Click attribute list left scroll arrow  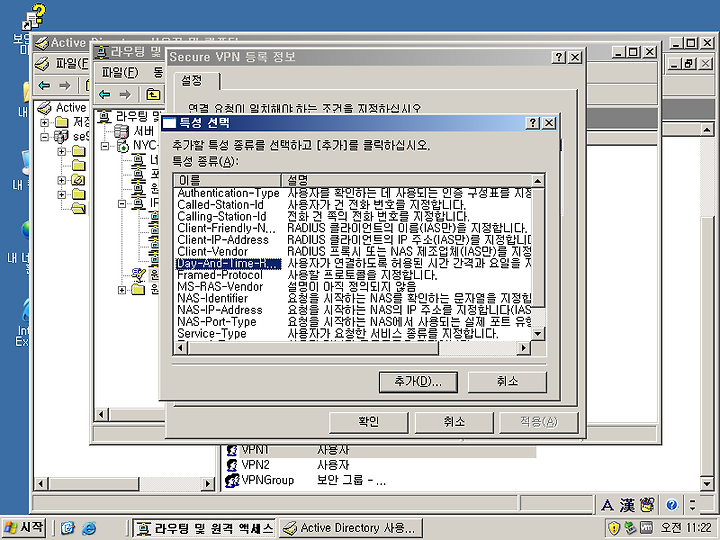point(180,348)
